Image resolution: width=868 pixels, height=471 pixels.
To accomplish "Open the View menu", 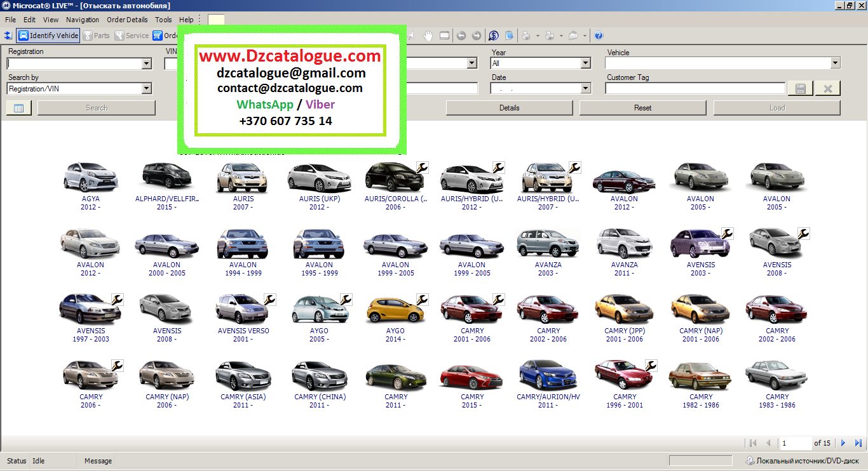I will tap(51, 20).
